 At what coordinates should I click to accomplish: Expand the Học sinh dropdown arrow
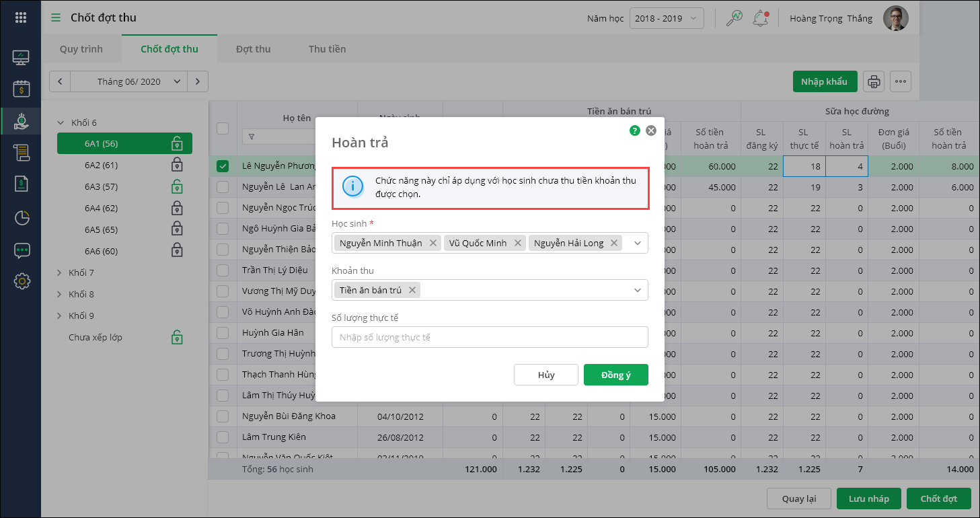[x=637, y=244]
